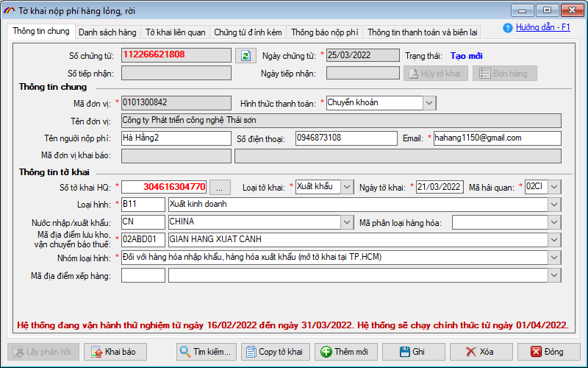The image size is (588, 368).
Task: Click the B11 Loại hình code field
Action: pos(143,205)
